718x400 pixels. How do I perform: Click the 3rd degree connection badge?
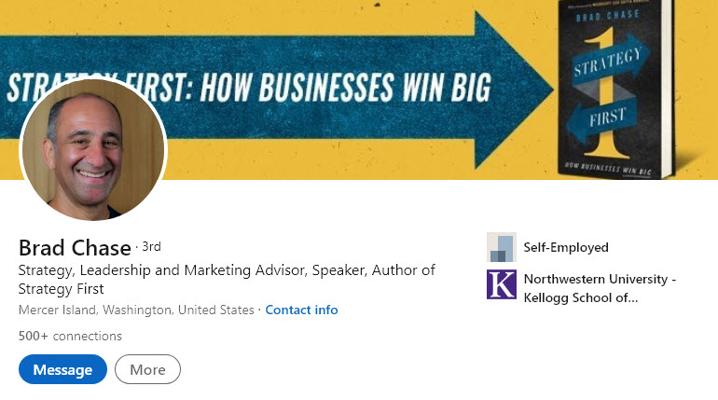click(151, 246)
